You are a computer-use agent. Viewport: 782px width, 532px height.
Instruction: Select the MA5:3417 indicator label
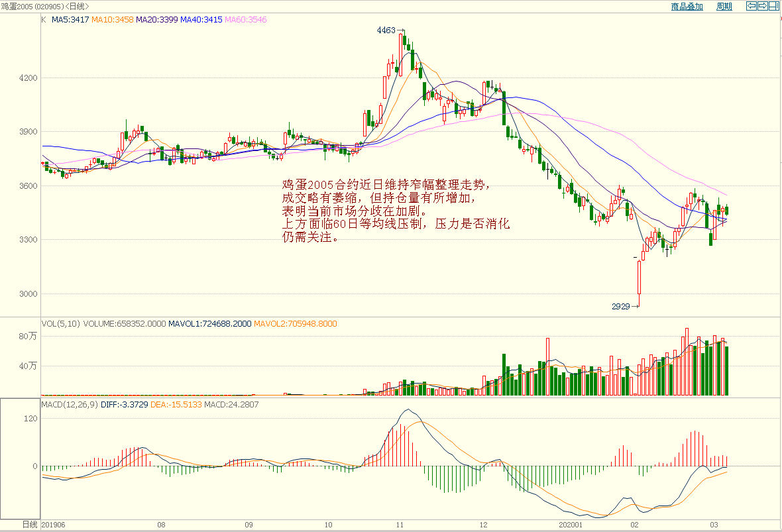(x=70, y=20)
